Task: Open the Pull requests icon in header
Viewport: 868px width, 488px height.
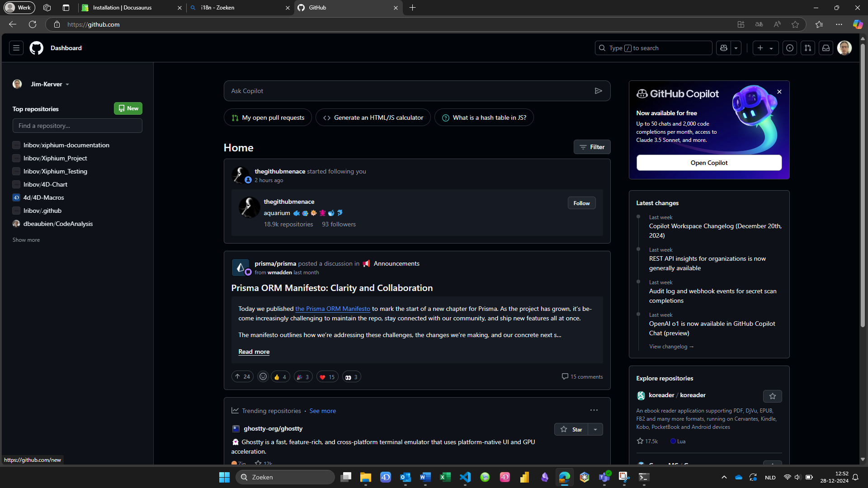Action: click(808, 48)
